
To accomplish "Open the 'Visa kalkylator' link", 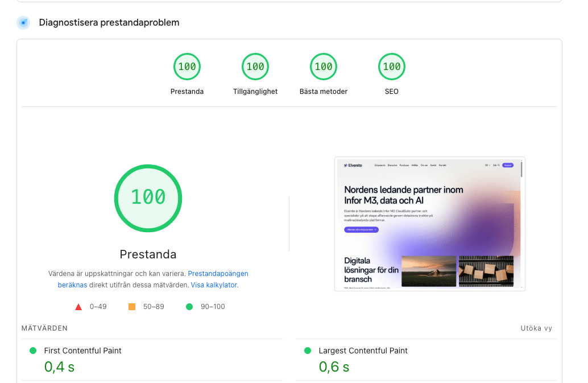I will click(214, 285).
